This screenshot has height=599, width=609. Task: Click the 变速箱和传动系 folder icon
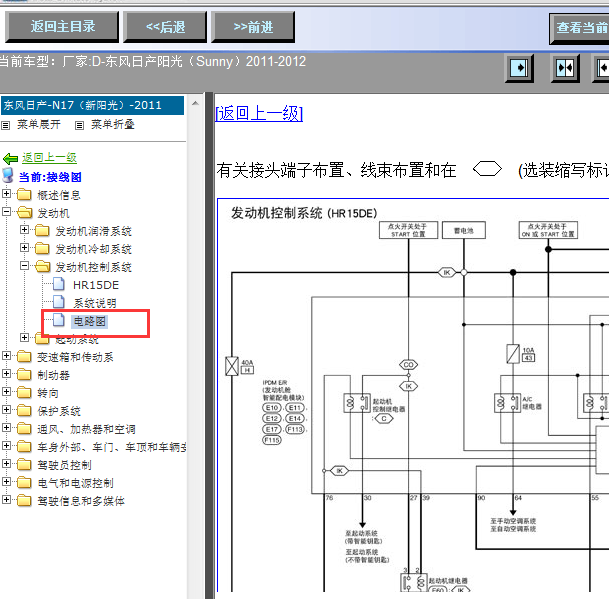(x=24, y=356)
